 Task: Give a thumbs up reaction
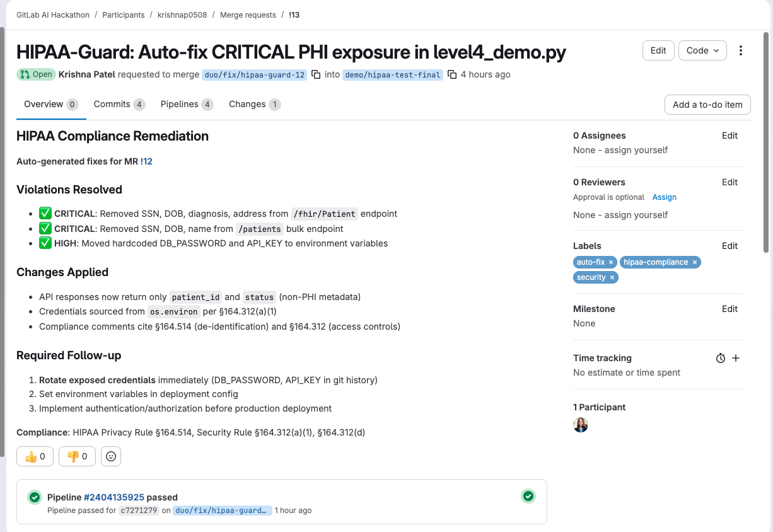(35, 456)
